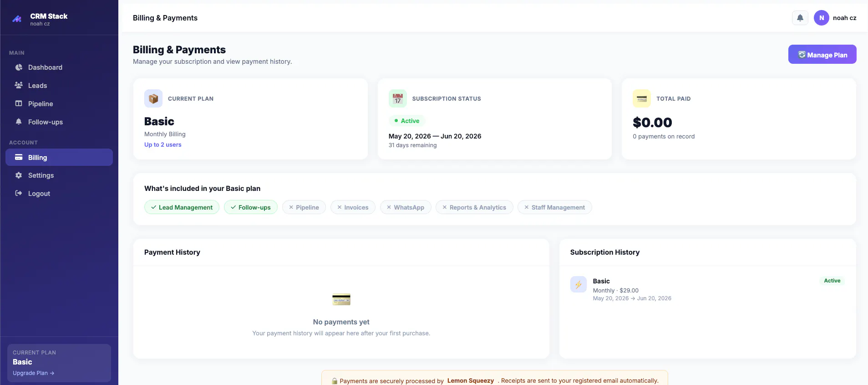Click the Payment History heading
This screenshot has width=868, height=385.
coord(172,252)
